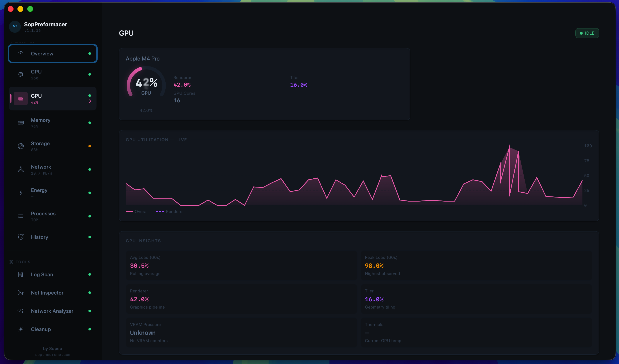Select the CPU monitor icon
This screenshot has height=364, width=619.
[21, 74]
